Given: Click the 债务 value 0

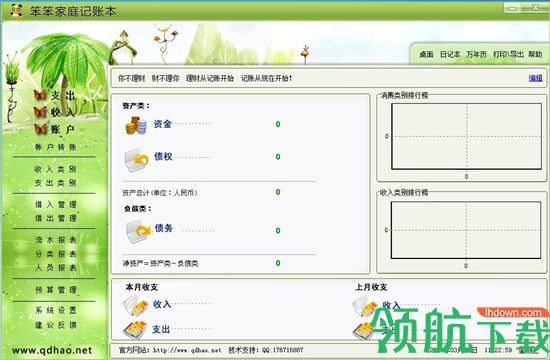Looking at the screenshot, I should pyautogui.click(x=278, y=231).
